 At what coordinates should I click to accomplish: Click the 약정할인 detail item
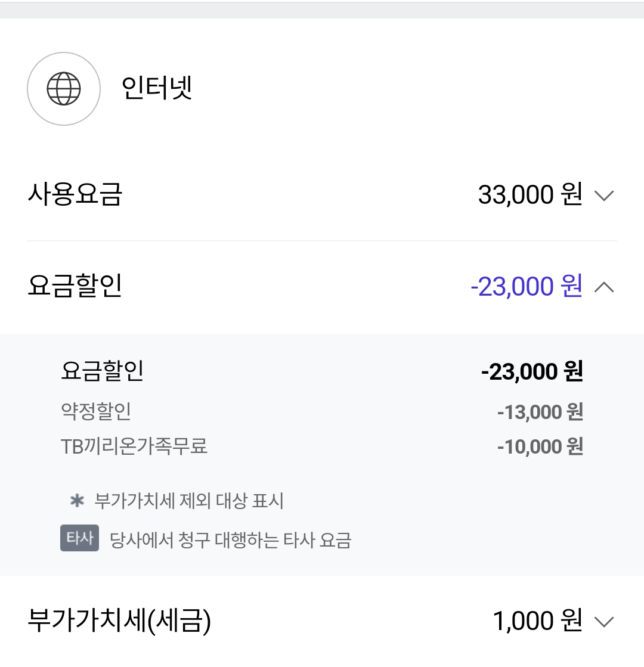pos(96,411)
